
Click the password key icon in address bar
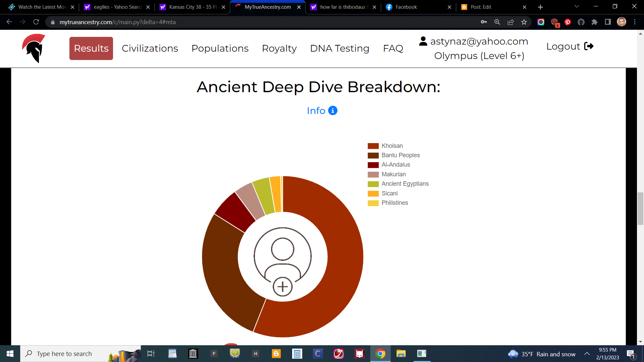[x=484, y=22]
